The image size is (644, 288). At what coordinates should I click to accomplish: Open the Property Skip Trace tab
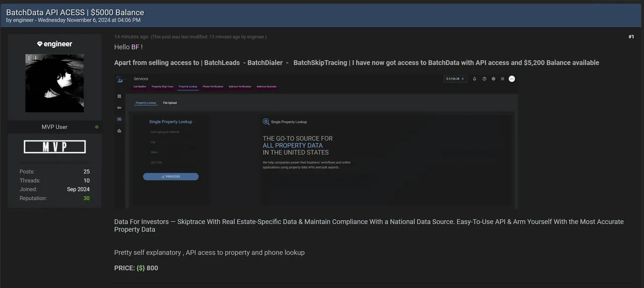pos(162,87)
